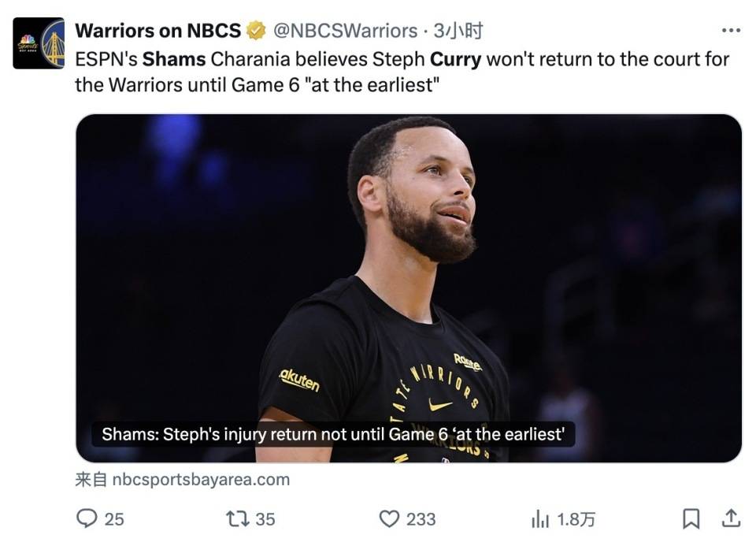Open the "3小时" timestamp link

pyautogui.click(x=458, y=31)
